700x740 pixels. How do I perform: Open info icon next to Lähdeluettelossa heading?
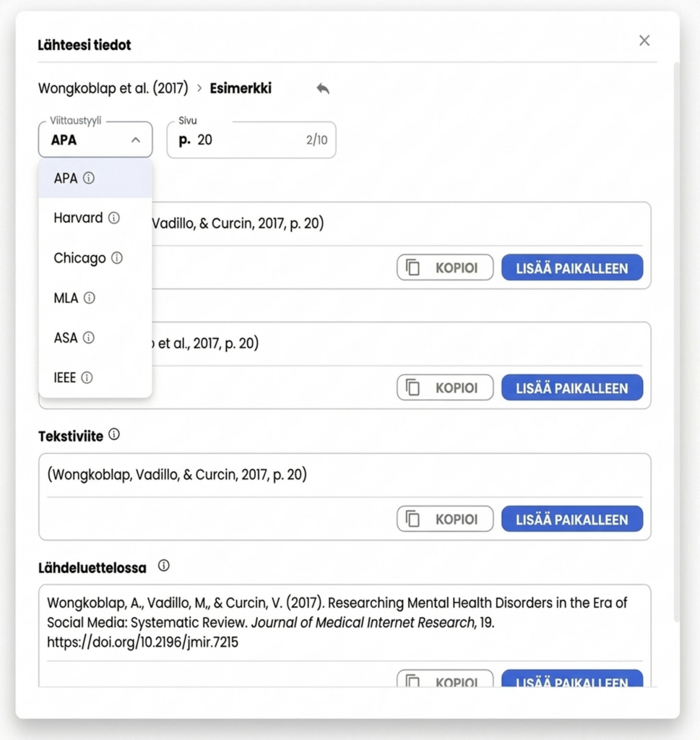pos(164,565)
